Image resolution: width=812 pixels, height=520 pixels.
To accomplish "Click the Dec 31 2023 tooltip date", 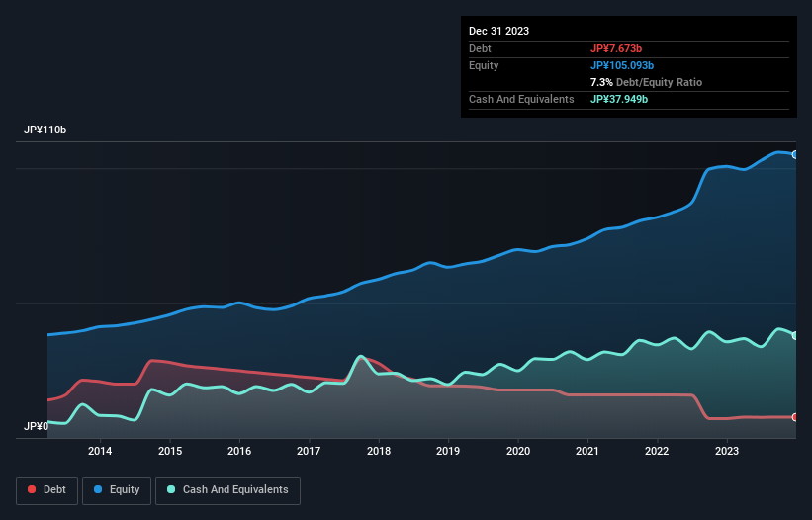I will pos(498,31).
